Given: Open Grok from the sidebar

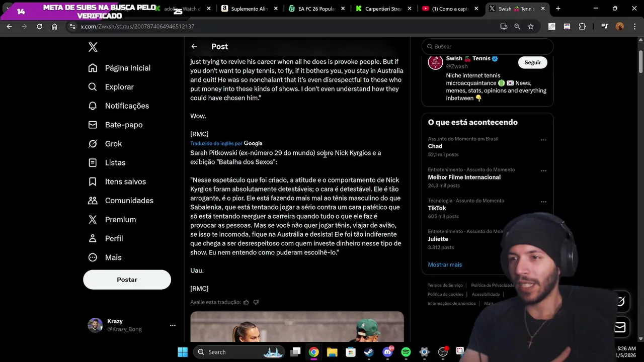Looking at the screenshot, I should pos(105,144).
